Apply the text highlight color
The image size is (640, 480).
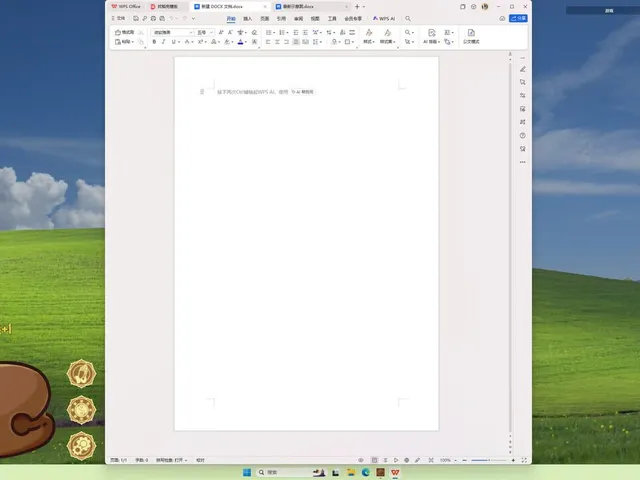click(x=228, y=42)
